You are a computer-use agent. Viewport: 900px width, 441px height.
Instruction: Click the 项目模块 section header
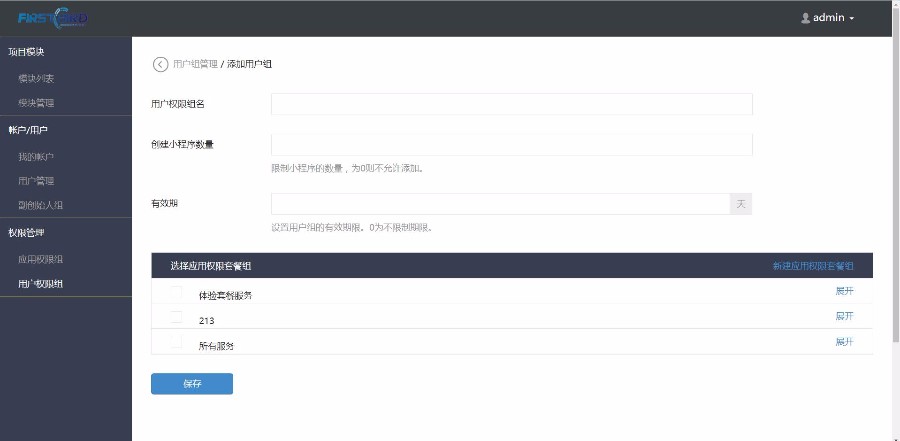(26, 52)
